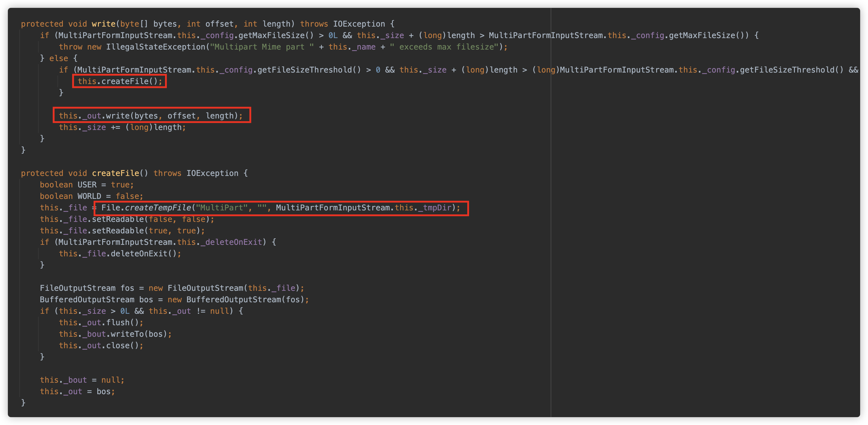Click the string " exceeds max filesize"
Image resolution: width=868 pixels, height=425 pixels.
[x=444, y=47]
